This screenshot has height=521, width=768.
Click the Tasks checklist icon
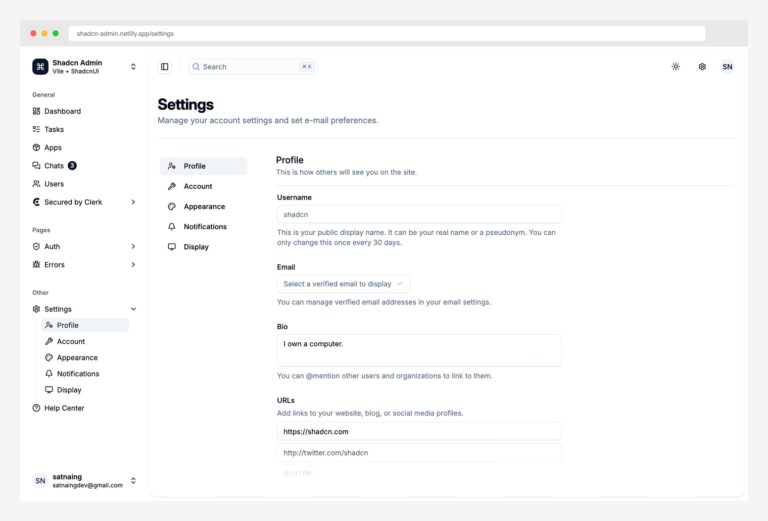pyautogui.click(x=36, y=129)
